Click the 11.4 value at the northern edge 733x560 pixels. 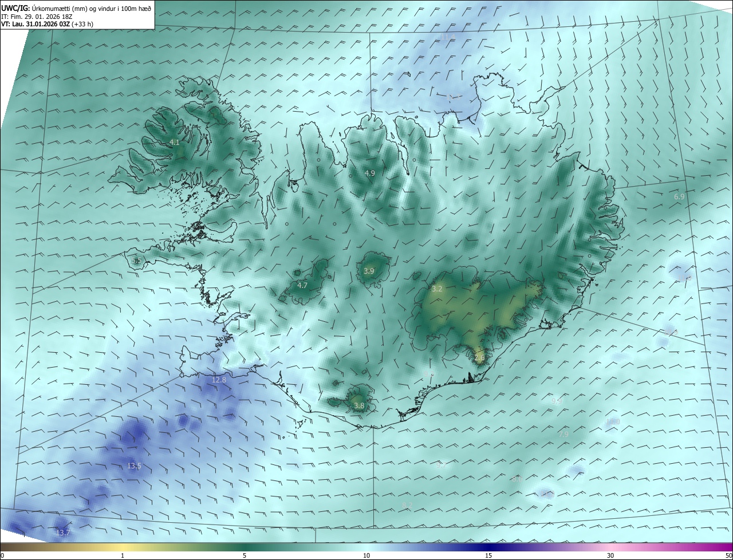point(447,37)
